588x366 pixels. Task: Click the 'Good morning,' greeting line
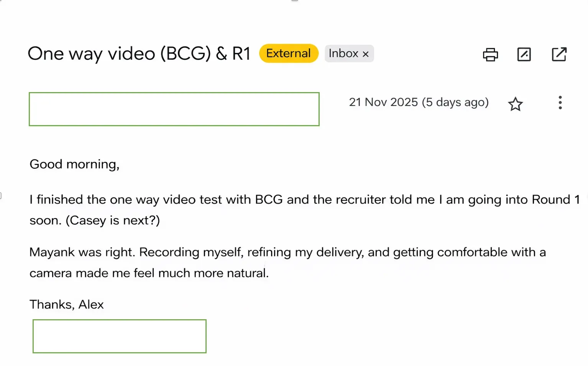click(x=74, y=164)
